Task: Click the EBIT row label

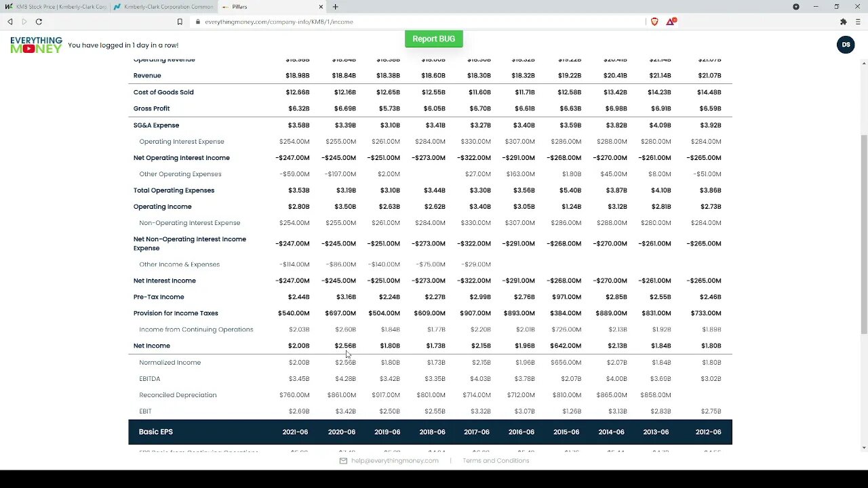Action: (x=145, y=411)
